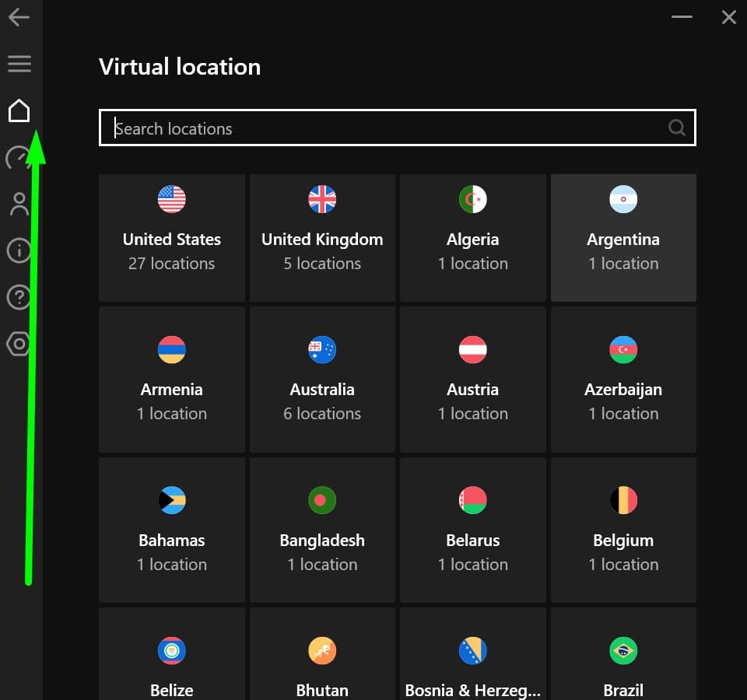Click the Brazil country name
The image size is (747, 700).
(623, 691)
